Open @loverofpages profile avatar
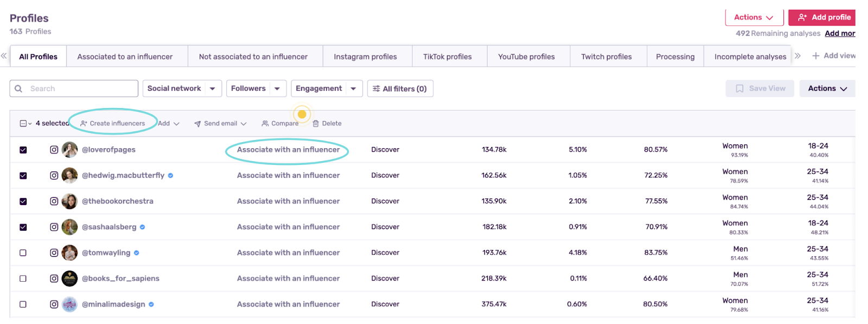This screenshot has width=868, height=324. click(x=69, y=150)
